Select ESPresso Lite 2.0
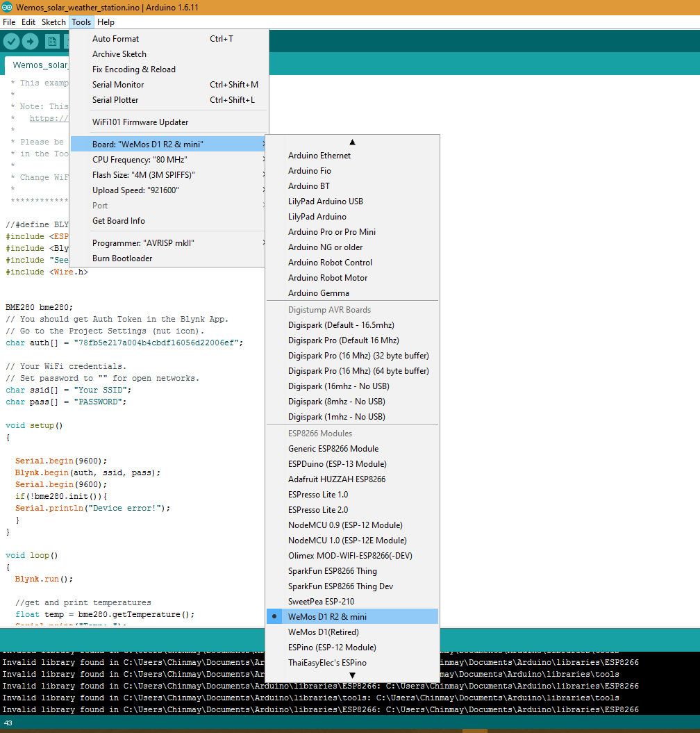700x733 pixels. [x=352, y=509]
